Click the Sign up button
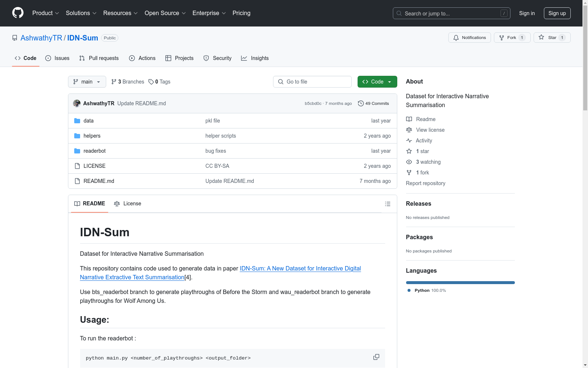The image size is (588, 368). coord(557,13)
